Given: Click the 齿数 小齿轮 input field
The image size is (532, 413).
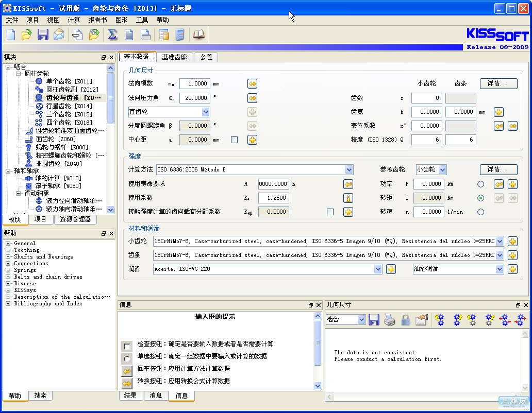Looking at the screenshot, I should tap(426, 98).
